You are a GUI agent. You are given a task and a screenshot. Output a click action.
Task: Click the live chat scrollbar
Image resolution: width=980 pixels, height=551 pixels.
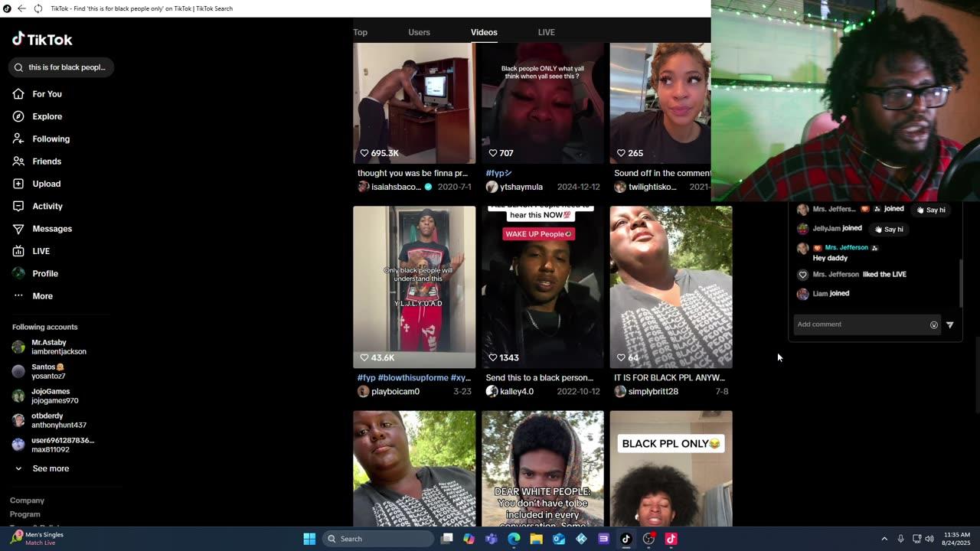coord(961,283)
